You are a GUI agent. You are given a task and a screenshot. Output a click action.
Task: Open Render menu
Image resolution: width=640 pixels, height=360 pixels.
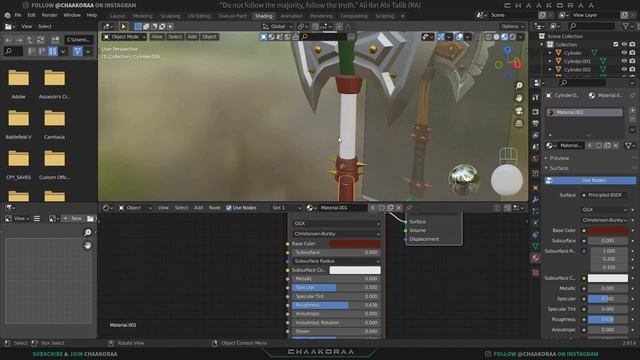click(x=49, y=15)
